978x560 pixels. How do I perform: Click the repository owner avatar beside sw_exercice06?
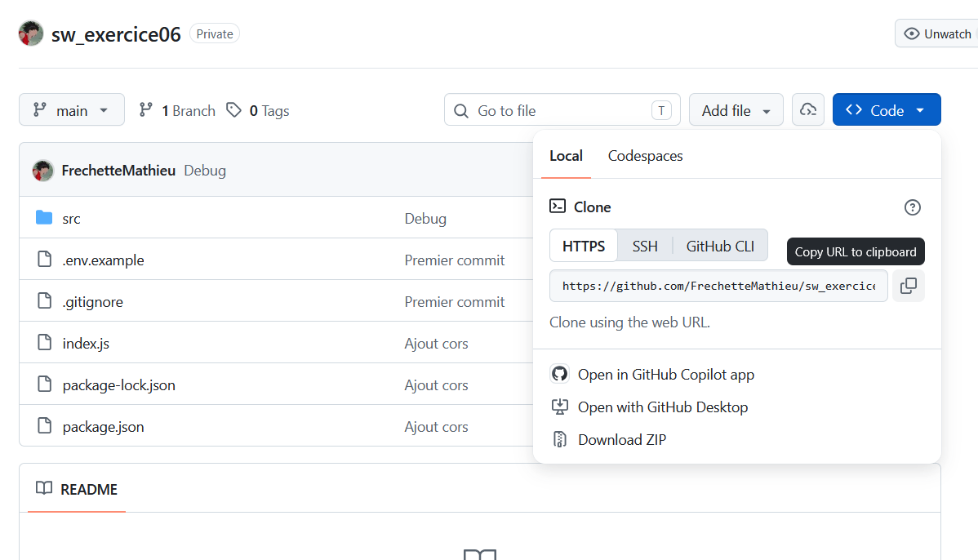31,33
